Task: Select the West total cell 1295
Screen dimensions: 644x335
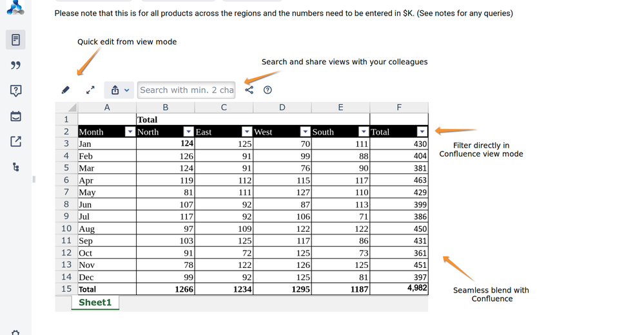Action: 282,289
